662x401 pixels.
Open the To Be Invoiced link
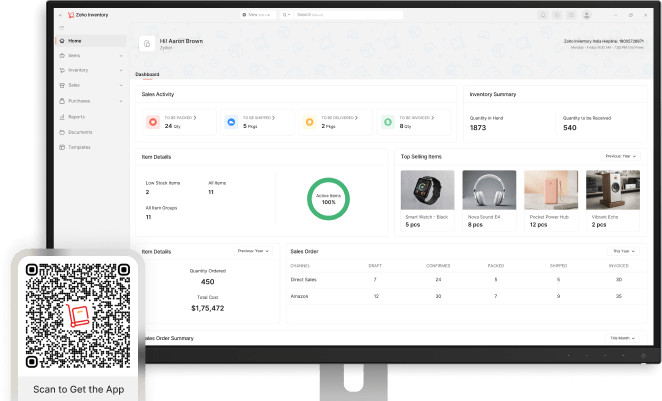coord(416,118)
